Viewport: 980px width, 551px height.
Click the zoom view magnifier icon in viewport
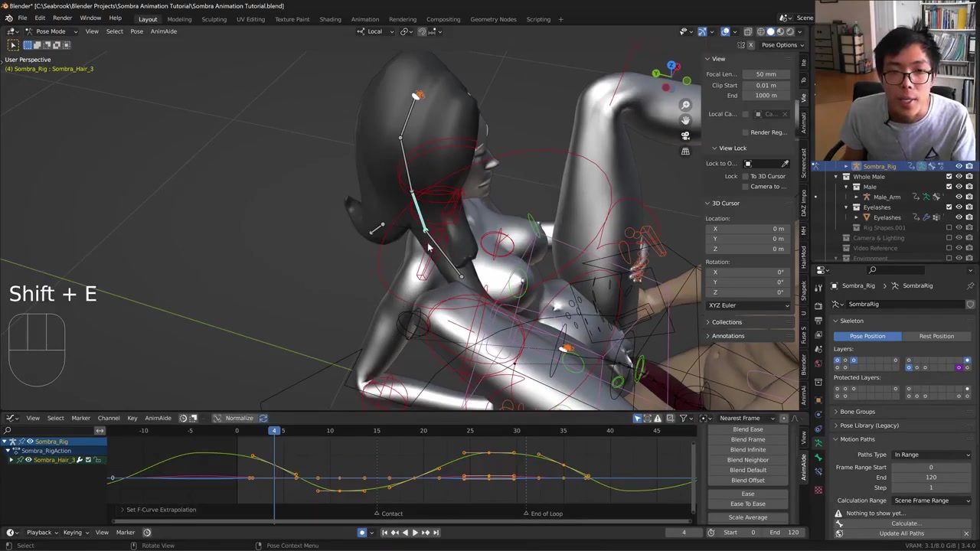686,105
